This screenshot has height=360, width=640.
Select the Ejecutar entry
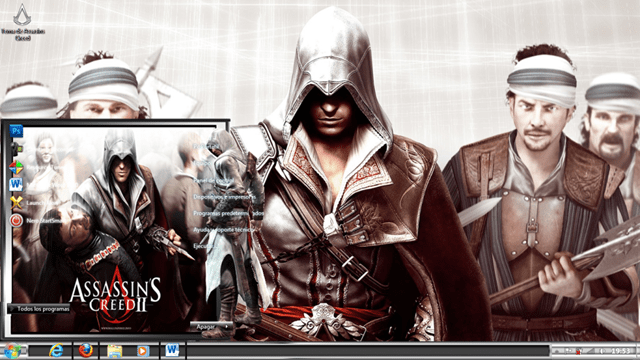pos(203,247)
